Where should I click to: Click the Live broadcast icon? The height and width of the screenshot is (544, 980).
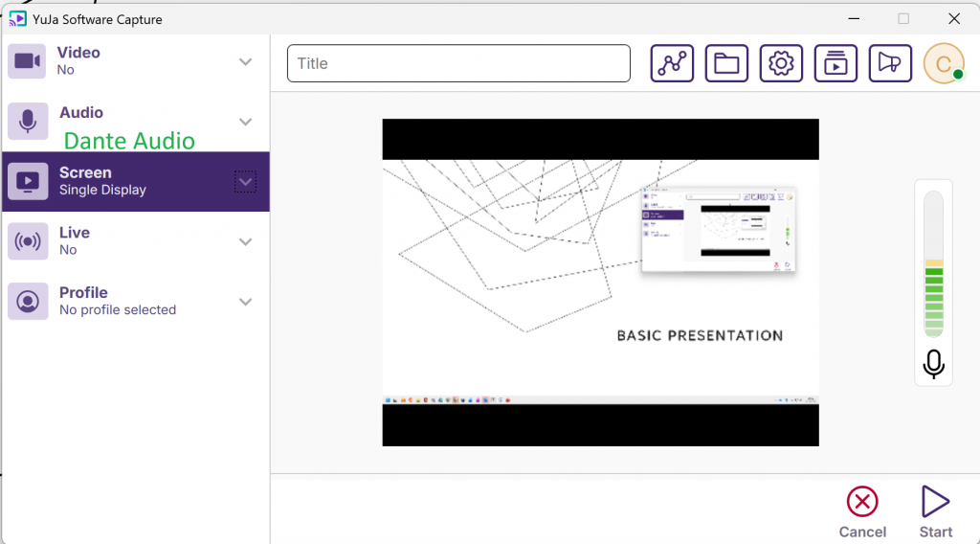point(28,241)
